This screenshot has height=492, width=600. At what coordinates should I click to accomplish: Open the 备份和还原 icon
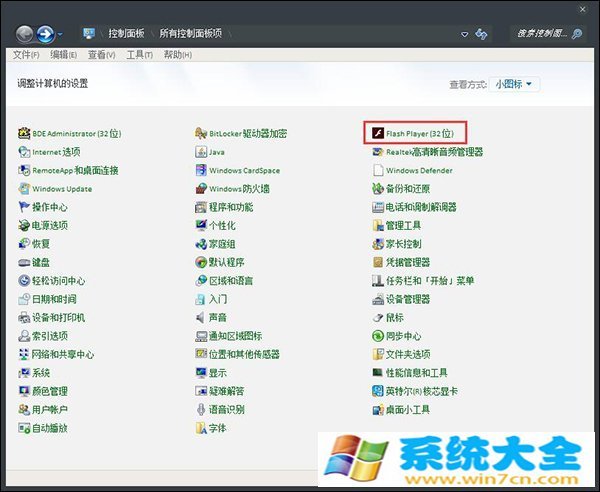click(x=378, y=189)
